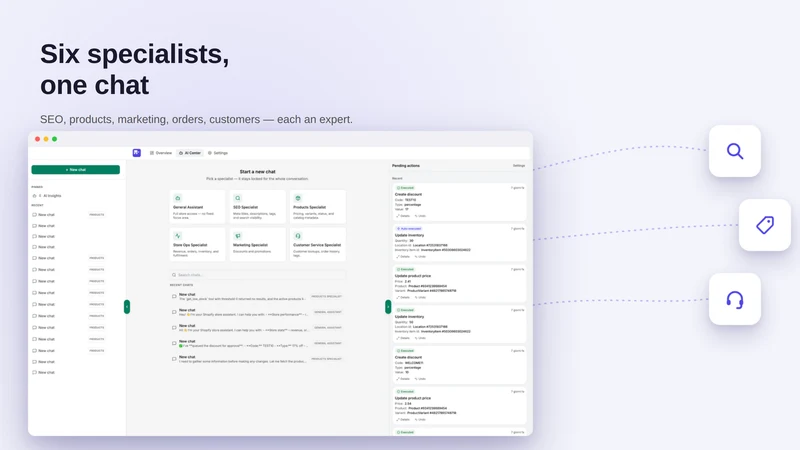Click the Store Ops Specialist pulse icon
800x450 pixels.
pos(178,236)
